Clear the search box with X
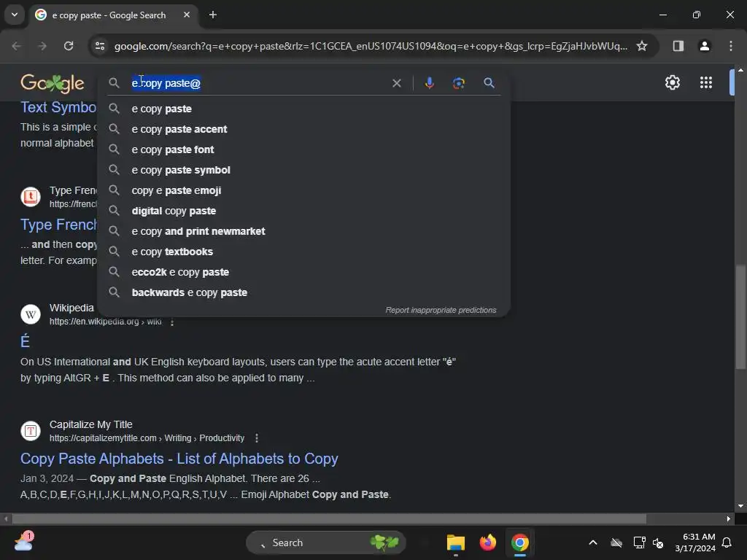The image size is (747, 560). [396, 83]
